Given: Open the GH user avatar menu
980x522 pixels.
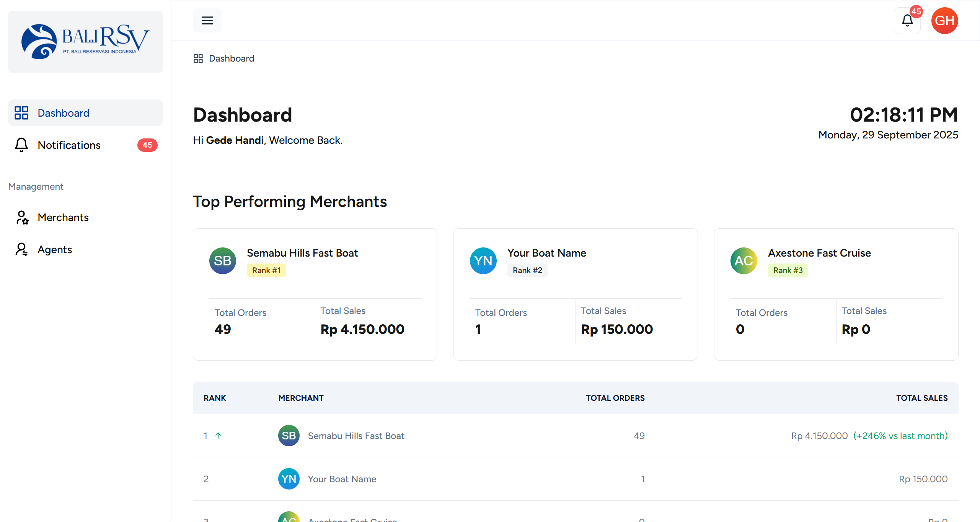Looking at the screenshot, I should (944, 21).
